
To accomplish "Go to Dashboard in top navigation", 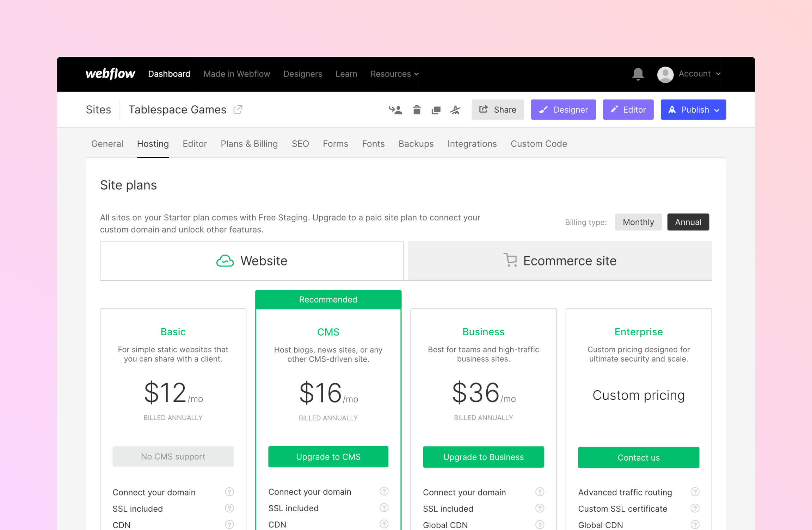I will tap(169, 74).
